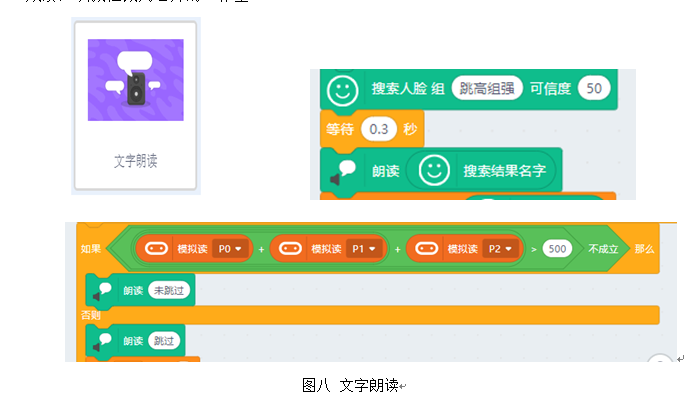Click the 可信度 label
The width and height of the screenshot is (695, 394).
click(551, 89)
